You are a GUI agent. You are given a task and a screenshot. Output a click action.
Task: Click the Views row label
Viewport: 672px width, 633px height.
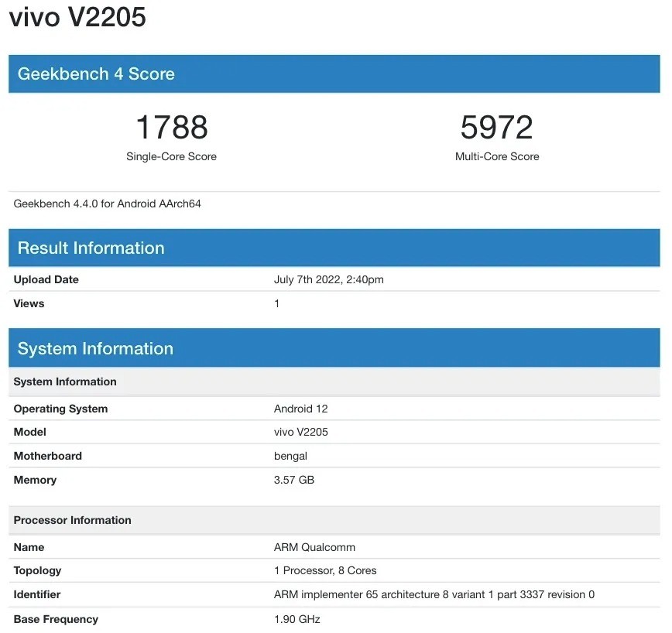click(x=29, y=303)
